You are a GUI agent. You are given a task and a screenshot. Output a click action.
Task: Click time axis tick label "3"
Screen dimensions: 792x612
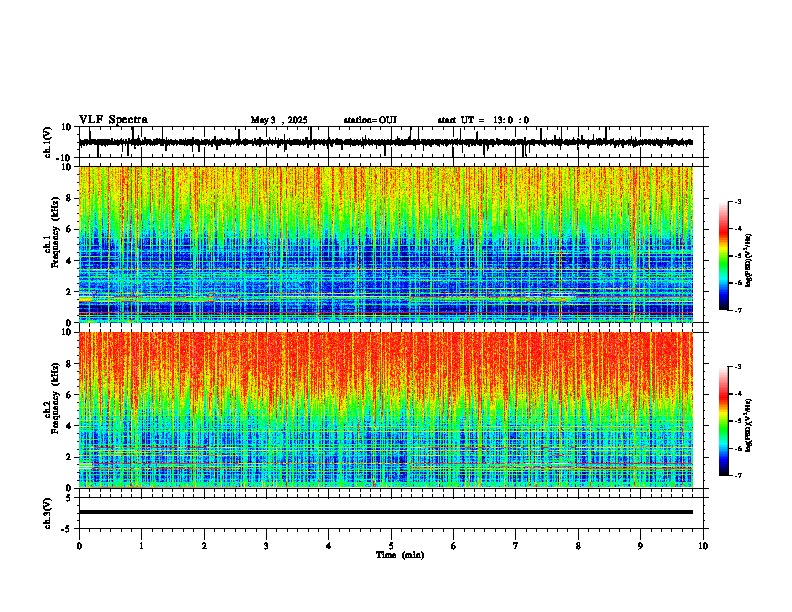266,546
